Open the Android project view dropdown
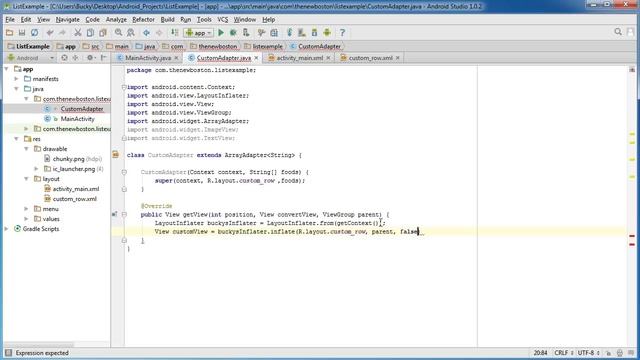This screenshot has width=640, height=360. point(30,58)
